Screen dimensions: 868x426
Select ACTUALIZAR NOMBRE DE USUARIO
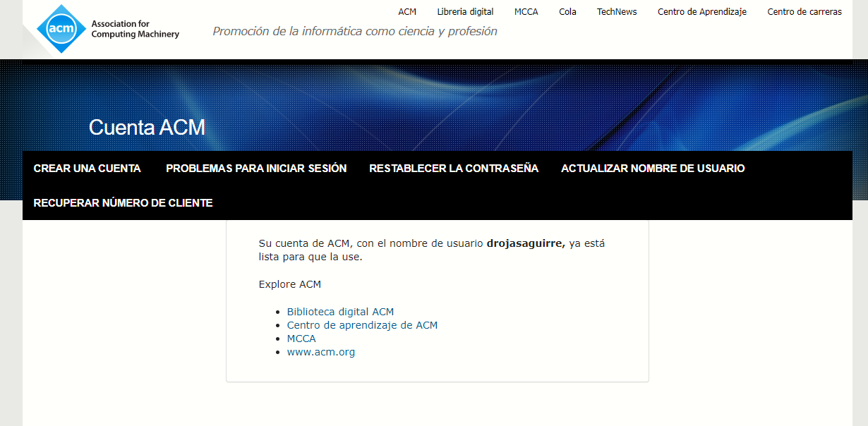point(653,169)
